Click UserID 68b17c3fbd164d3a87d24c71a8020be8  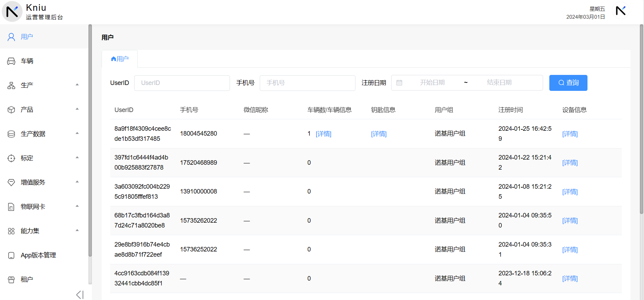[x=142, y=220]
